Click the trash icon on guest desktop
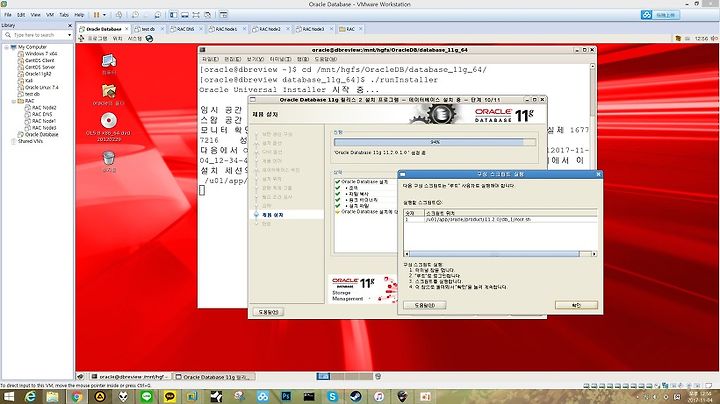This screenshot has height=404, width=720. [x=109, y=158]
